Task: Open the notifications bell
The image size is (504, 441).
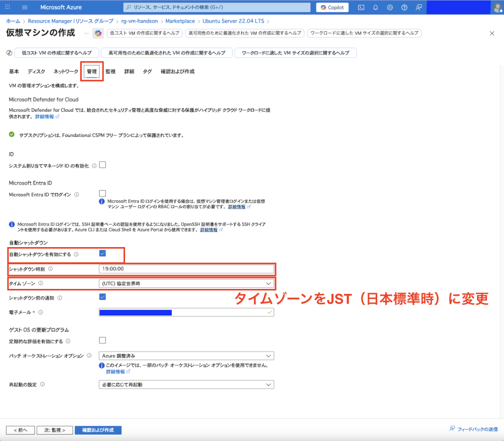Action: pos(376,7)
